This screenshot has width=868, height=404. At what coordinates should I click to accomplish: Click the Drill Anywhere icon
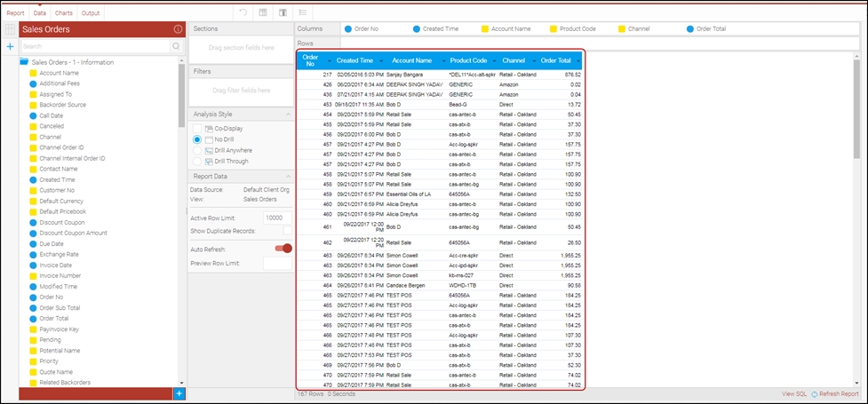pos(209,151)
